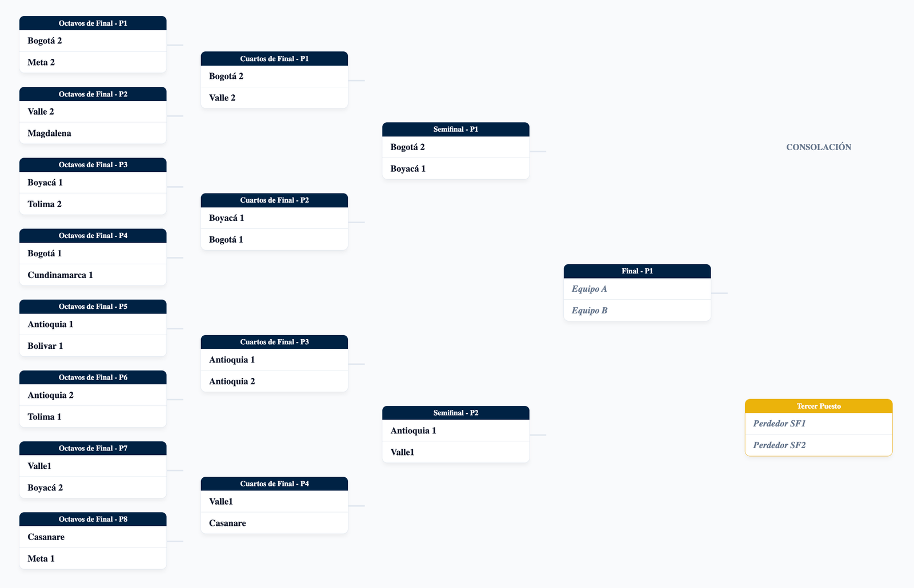This screenshot has width=914, height=588.
Task: Select Perdedor SF1 in Tercer Puesto
Action: pos(819,424)
